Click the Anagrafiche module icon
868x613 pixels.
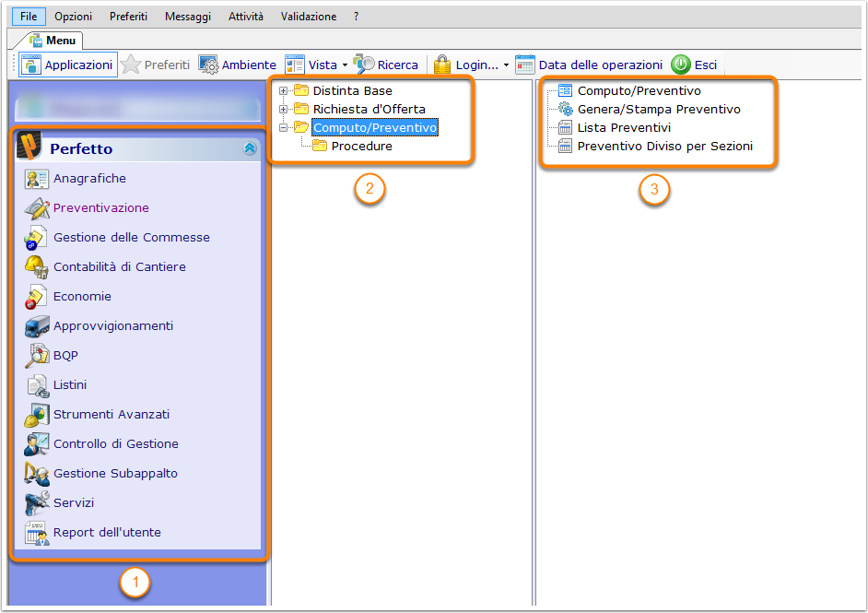pos(37,179)
